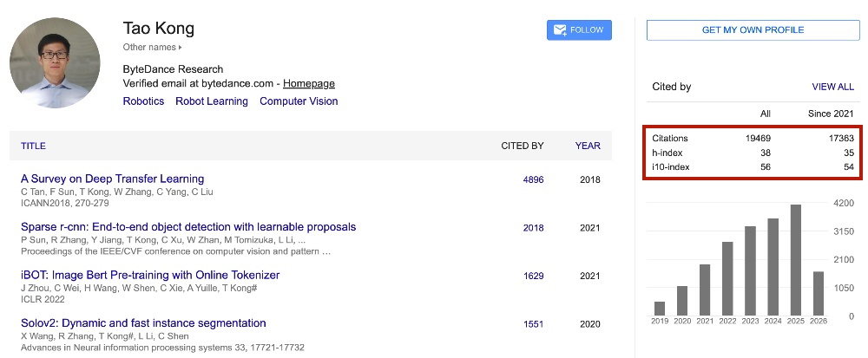
Task: Open Tao Kong's profile photo
Action: (x=55, y=62)
